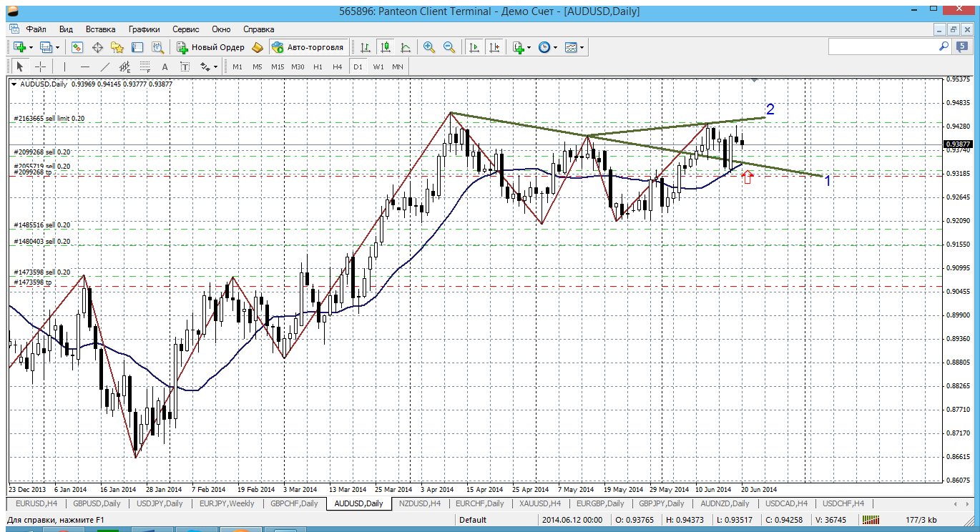980x532 pixels.
Task: Click the red arrow marker on chart
Action: 748,178
